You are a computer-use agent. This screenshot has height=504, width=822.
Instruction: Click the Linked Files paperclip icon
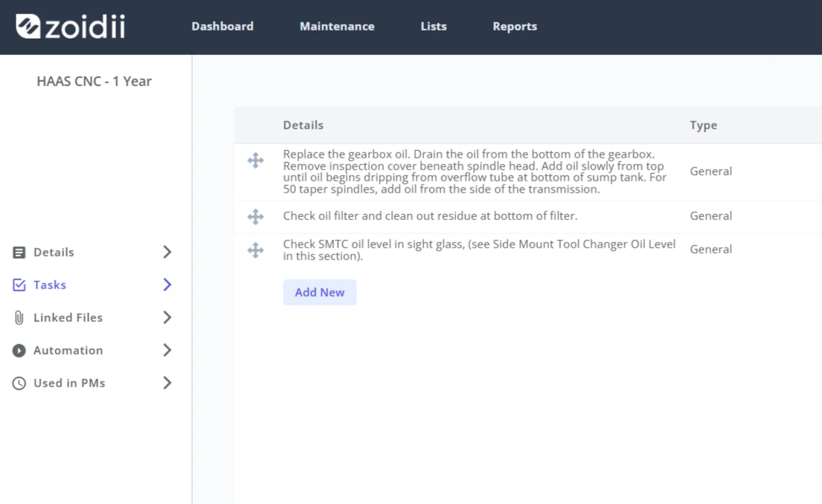point(19,317)
